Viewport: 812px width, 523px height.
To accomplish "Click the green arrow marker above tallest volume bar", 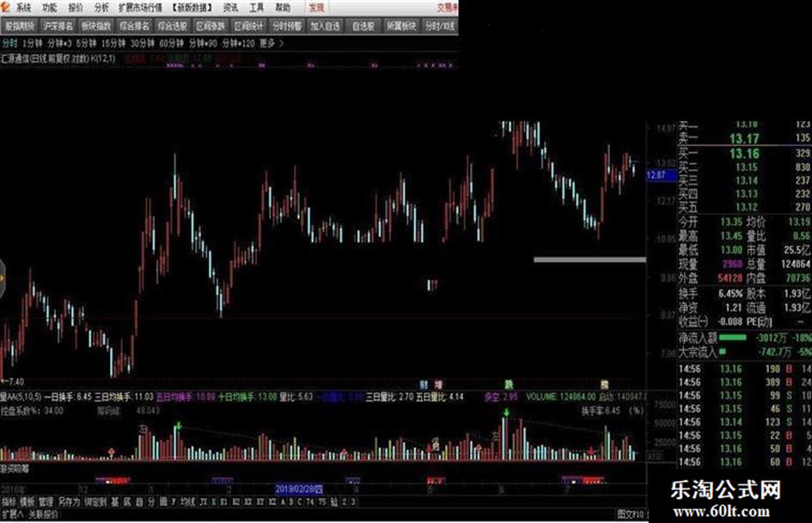I will pos(506,412).
